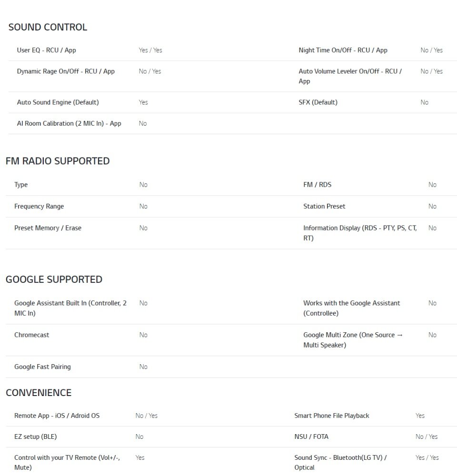The width and height of the screenshot is (457, 476).
Task: Click the SOUND CONTROL section heading
Action: click(48, 27)
